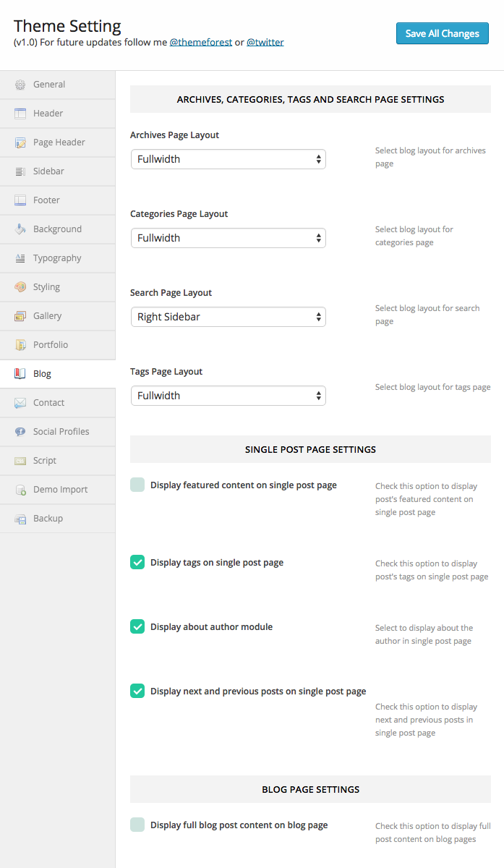
Task: Click the Typography icon in sidebar
Action: tap(20, 258)
